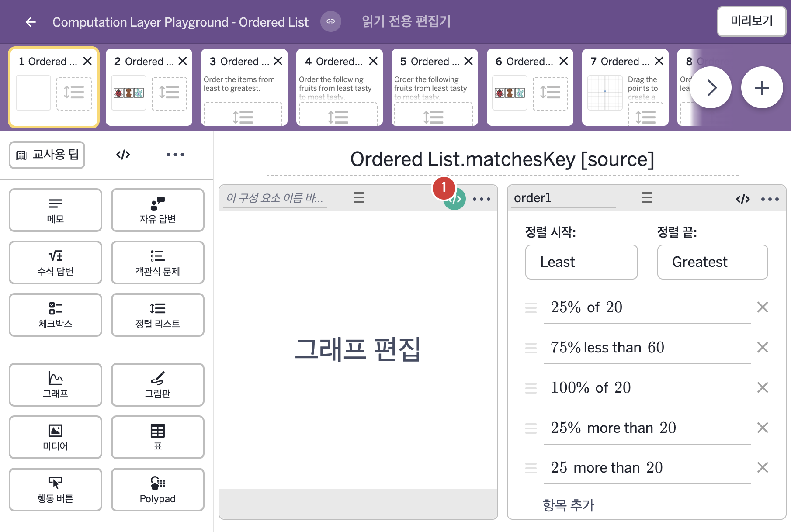791x532 pixels.
Task: Add a 메모 note component
Action: [56, 210]
